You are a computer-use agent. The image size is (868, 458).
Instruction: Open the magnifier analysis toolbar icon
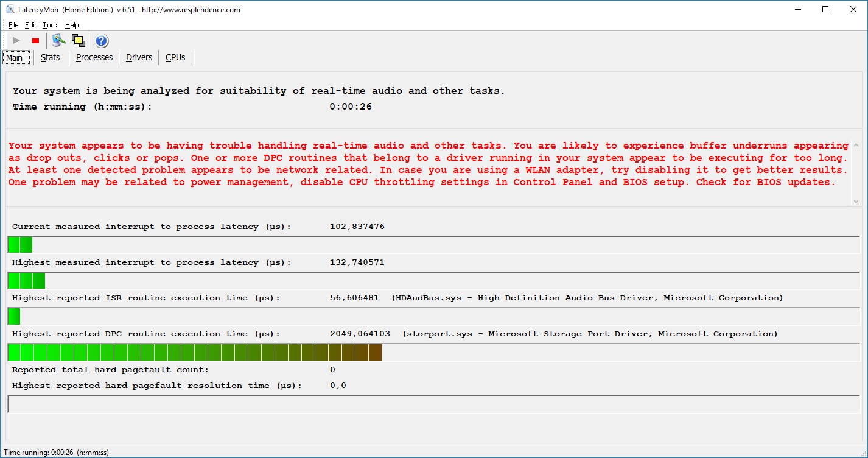point(58,41)
